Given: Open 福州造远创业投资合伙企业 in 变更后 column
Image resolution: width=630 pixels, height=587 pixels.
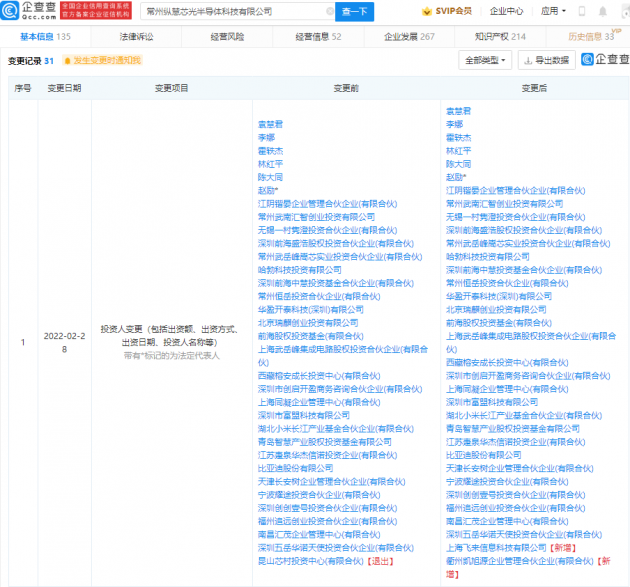Looking at the screenshot, I should (515, 508).
